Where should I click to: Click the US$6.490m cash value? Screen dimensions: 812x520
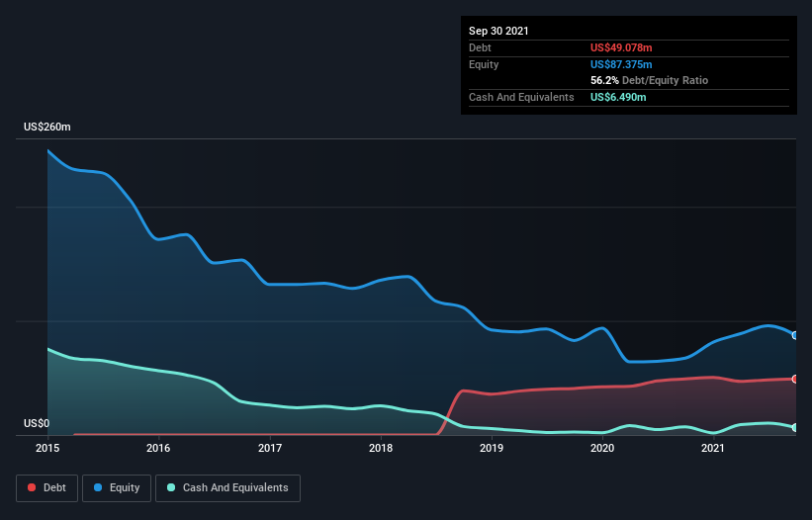tap(618, 97)
